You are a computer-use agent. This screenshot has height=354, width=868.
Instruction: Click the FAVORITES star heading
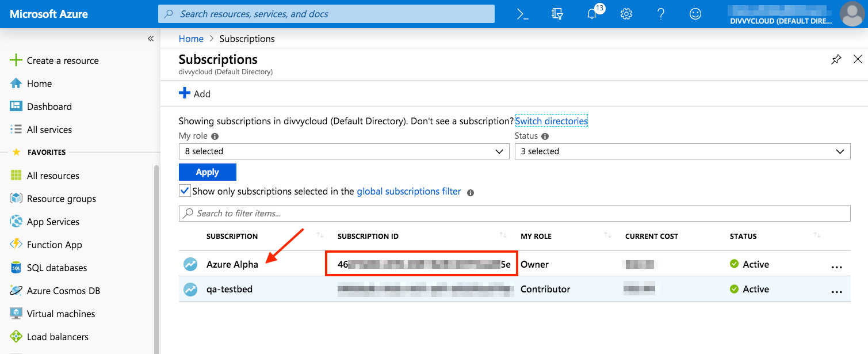pyautogui.click(x=40, y=152)
